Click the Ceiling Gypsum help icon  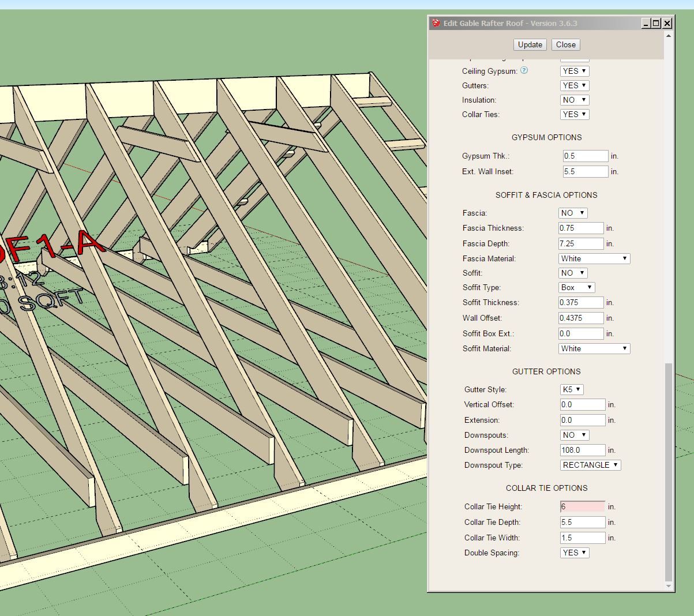point(524,70)
